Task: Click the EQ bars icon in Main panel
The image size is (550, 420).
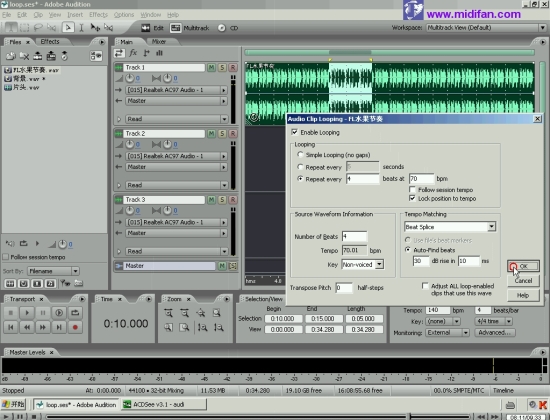Action: tap(159, 53)
